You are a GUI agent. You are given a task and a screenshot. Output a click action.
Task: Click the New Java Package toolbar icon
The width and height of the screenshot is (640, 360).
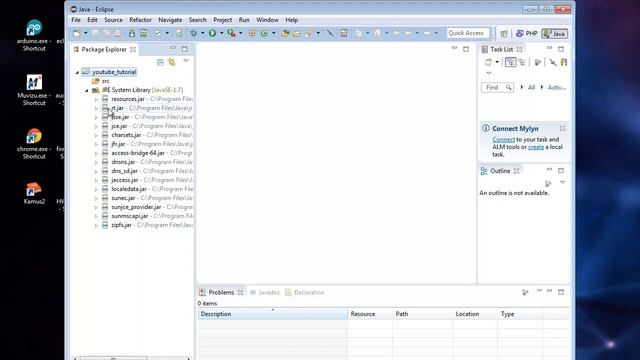pyautogui.click(x=252, y=33)
